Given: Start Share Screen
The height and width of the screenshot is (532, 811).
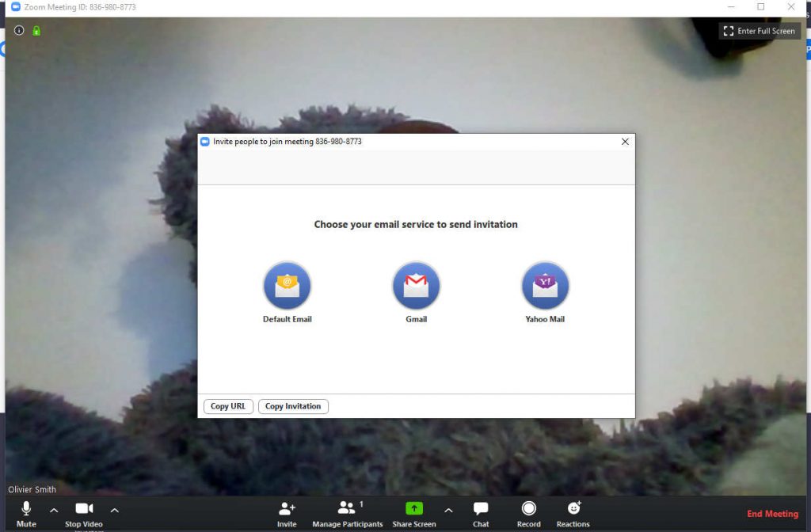Looking at the screenshot, I should pyautogui.click(x=413, y=513).
